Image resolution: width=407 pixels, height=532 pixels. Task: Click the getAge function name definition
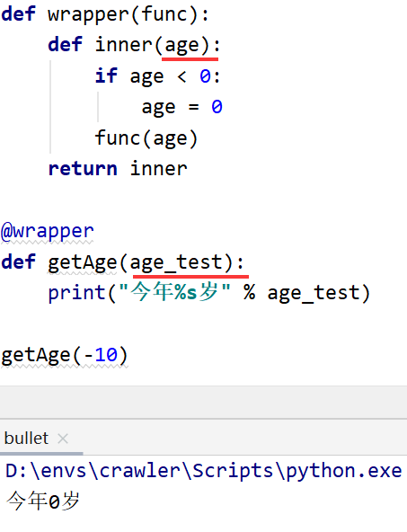82,263
